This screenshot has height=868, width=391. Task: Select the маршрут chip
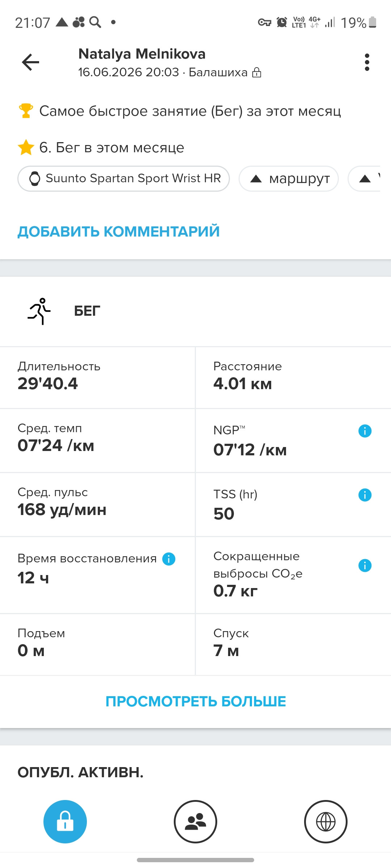[289, 179]
